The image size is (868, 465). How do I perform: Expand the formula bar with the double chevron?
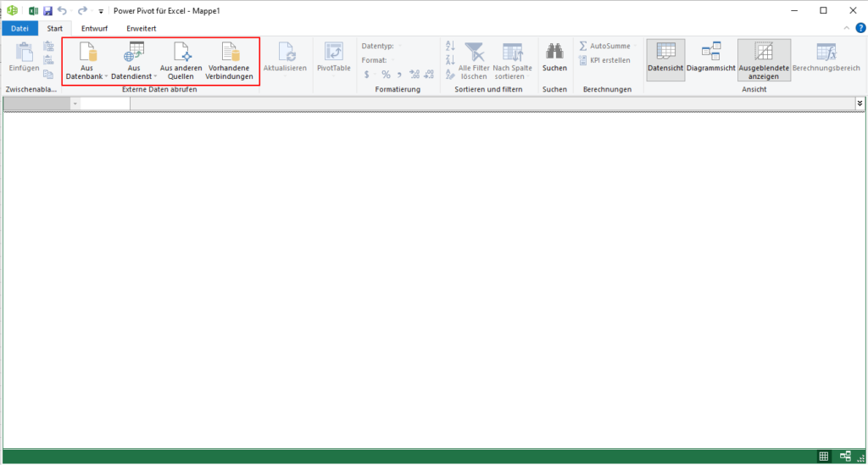point(860,103)
